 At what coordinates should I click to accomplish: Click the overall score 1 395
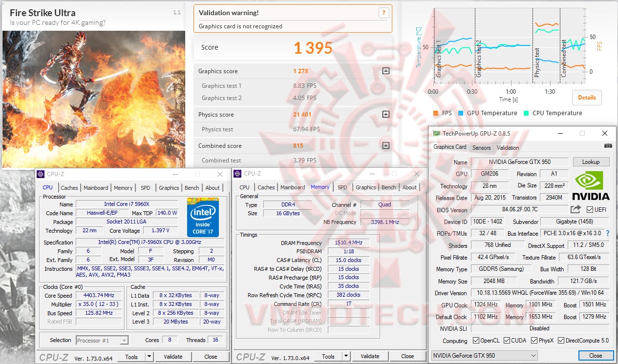click(x=313, y=47)
